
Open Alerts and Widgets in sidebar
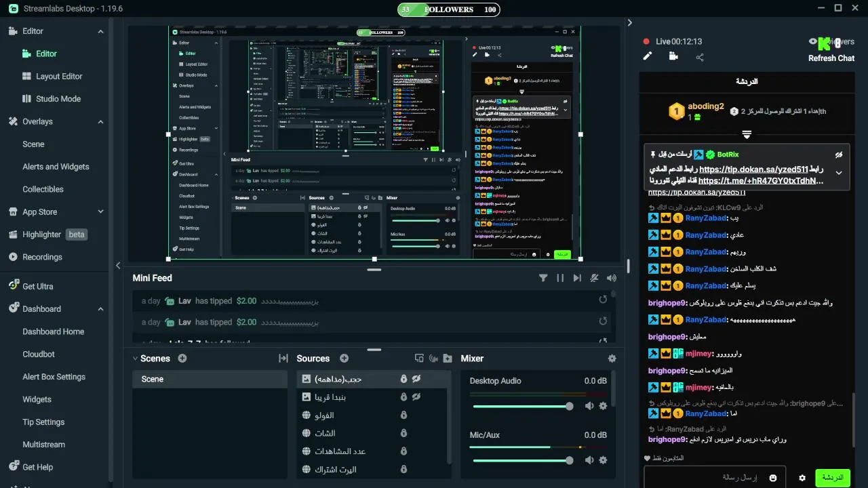pyautogui.click(x=56, y=167)
